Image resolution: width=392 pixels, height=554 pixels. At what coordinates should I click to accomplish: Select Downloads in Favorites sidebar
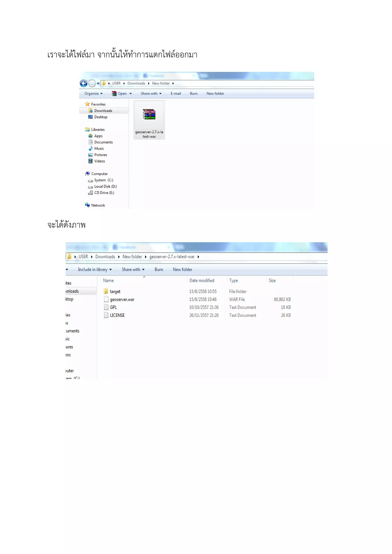[x=103, y=111]
